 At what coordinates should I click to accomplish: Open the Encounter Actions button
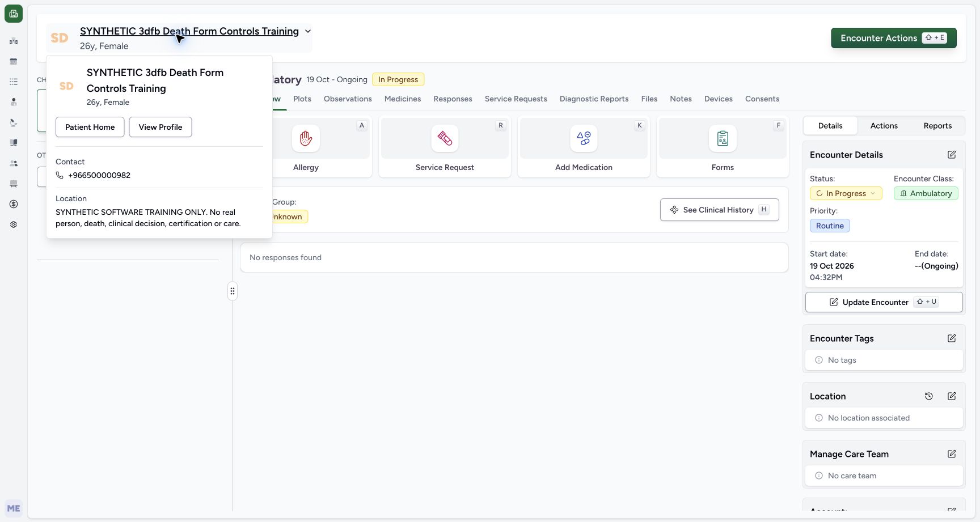(x=894, y=38)
